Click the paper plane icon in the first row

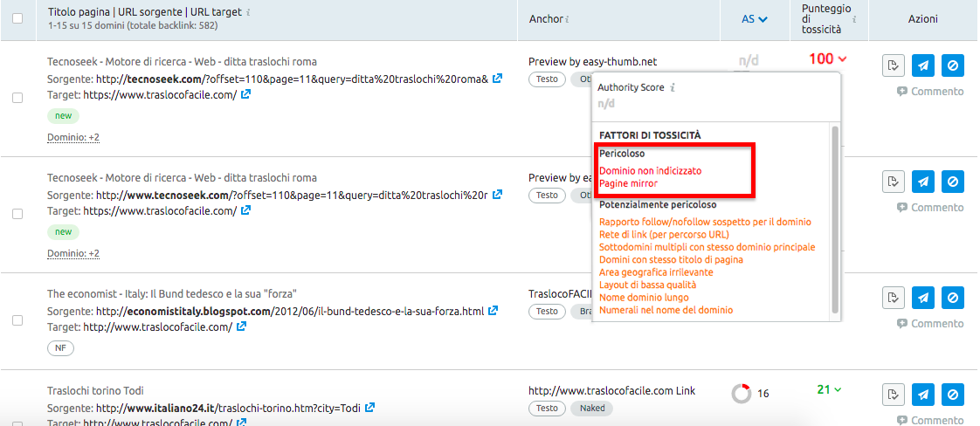[x=922, y=65]
